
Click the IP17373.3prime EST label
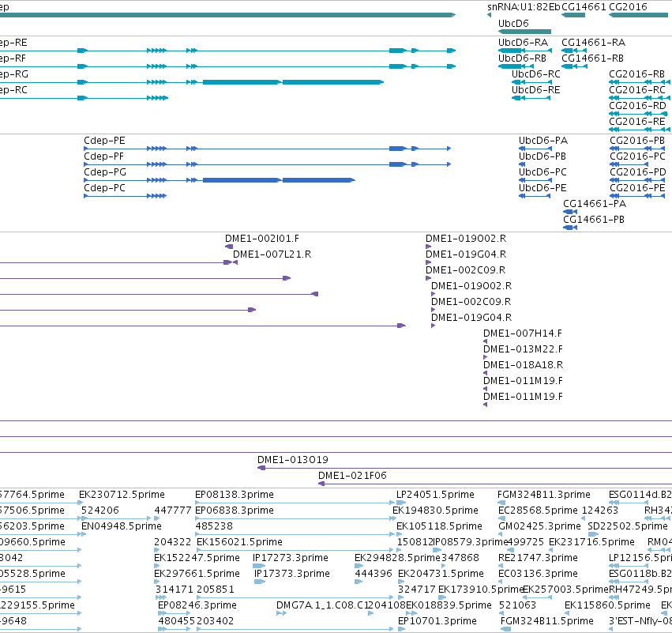click(292, 575)
